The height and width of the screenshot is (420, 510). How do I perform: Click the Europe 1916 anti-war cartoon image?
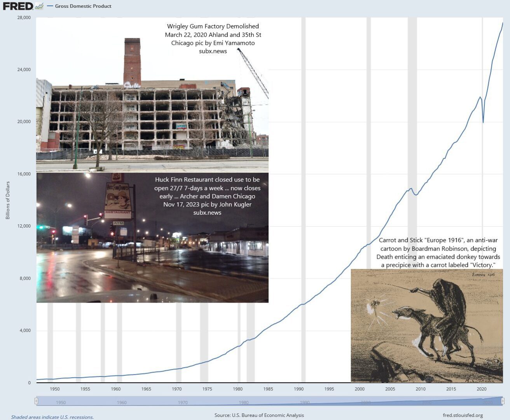[x=426, y=325]
